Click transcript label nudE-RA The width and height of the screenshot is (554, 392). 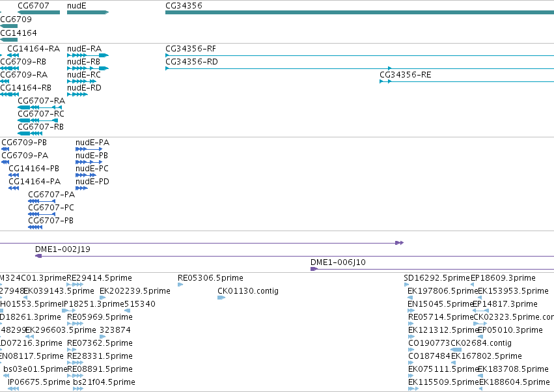point(85,48)
